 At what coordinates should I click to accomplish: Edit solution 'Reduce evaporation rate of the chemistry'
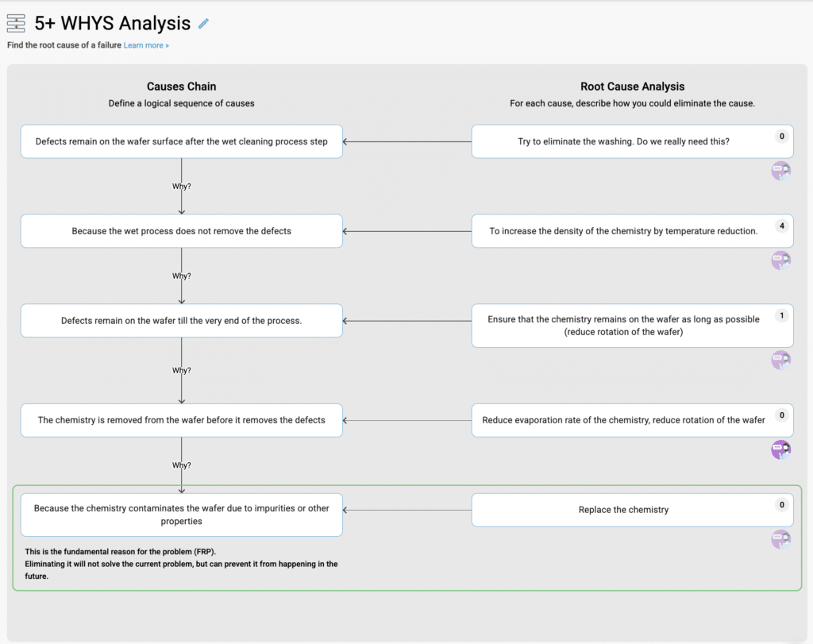coord(633,421)
